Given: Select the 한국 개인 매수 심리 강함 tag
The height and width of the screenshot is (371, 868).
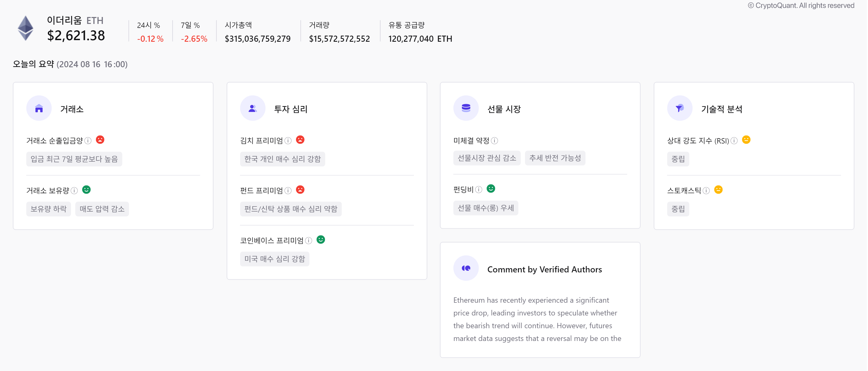Looking at the screenshot, I should click(x=283, y=159).
